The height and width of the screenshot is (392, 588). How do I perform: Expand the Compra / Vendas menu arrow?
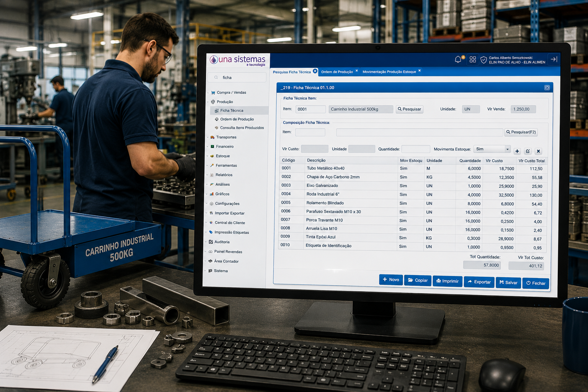pyautogui.click(x=208, y=93)
